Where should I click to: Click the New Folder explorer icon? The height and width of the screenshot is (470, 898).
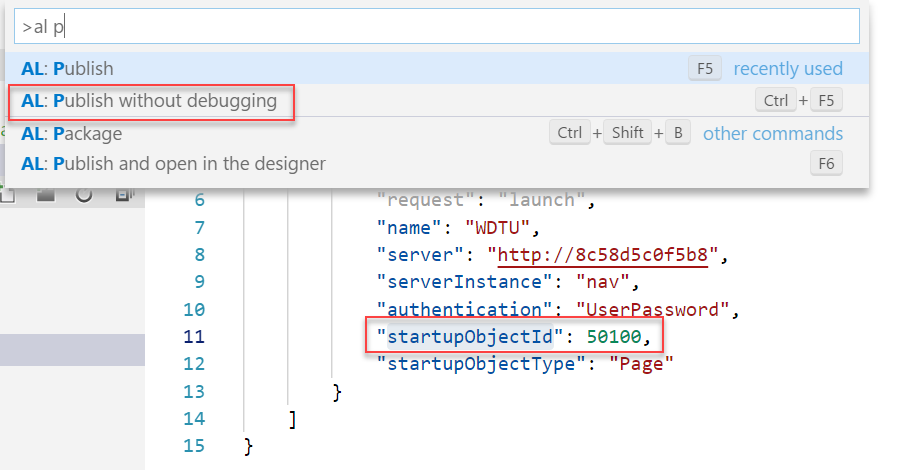coord(46,196)
